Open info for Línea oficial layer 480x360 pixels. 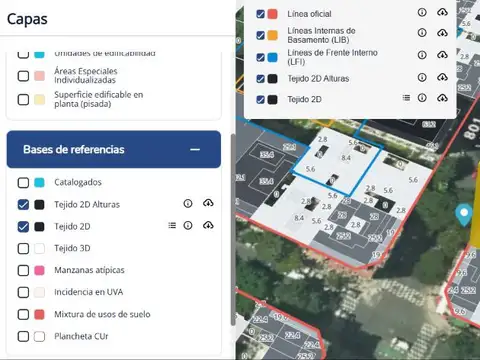click(x=422, y=12)
